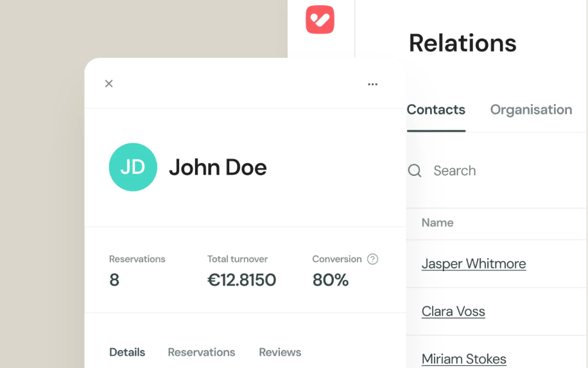Open the Reviews tab
588x368 pixels.
pos(280,352)
